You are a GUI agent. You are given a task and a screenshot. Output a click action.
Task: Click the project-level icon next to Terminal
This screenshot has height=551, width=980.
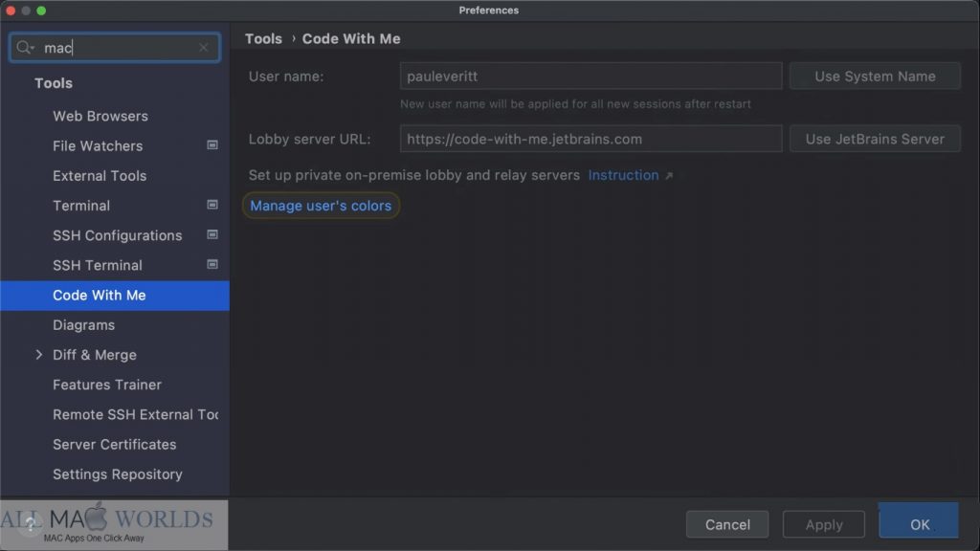pyautogui.click(x=212, y=205)
